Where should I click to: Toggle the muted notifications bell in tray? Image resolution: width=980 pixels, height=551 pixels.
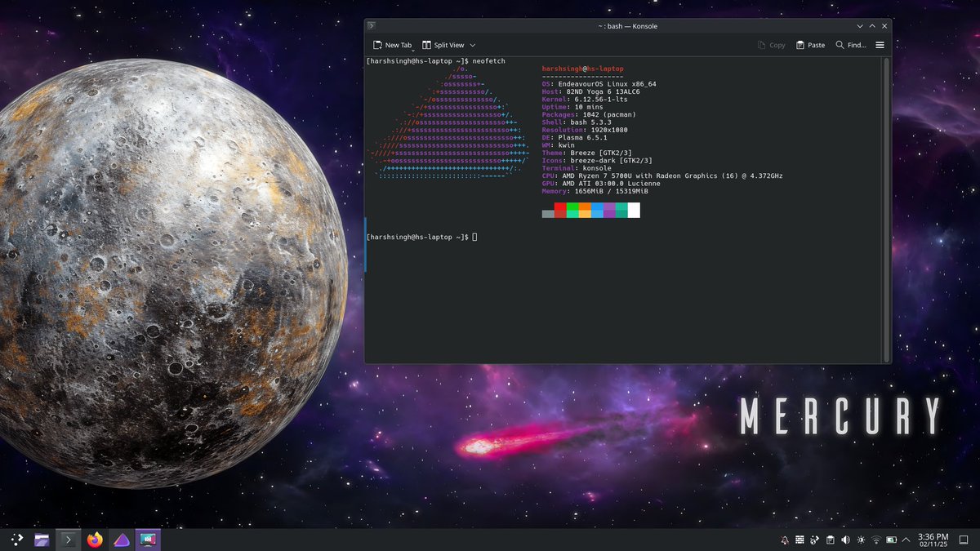tap(785, 540)
